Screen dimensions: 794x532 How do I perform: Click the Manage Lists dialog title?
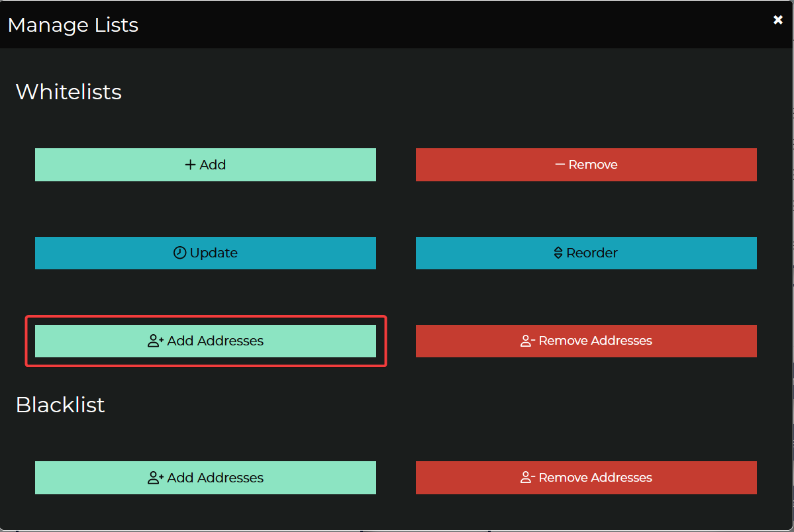point(73,25)
